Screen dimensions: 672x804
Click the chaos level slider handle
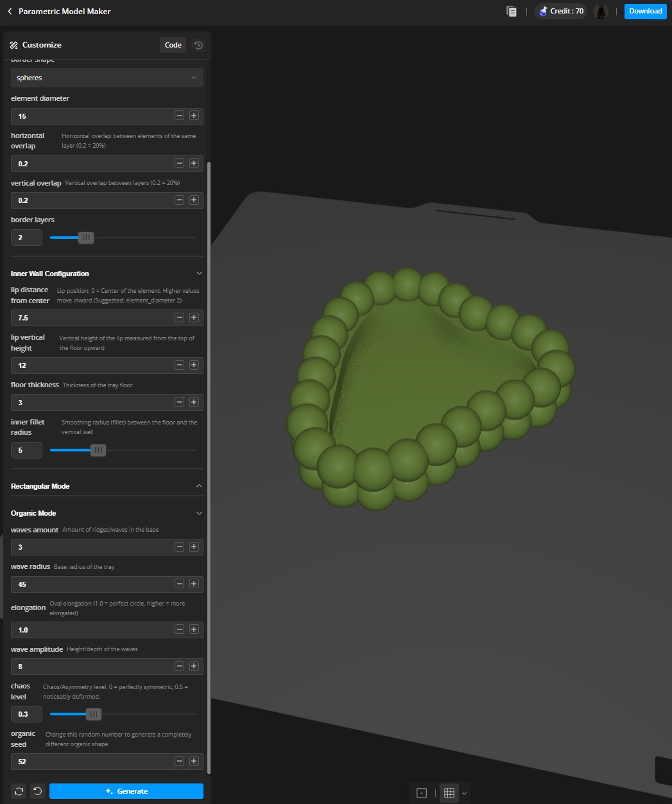pyautogui.click(x=94, y=714)
